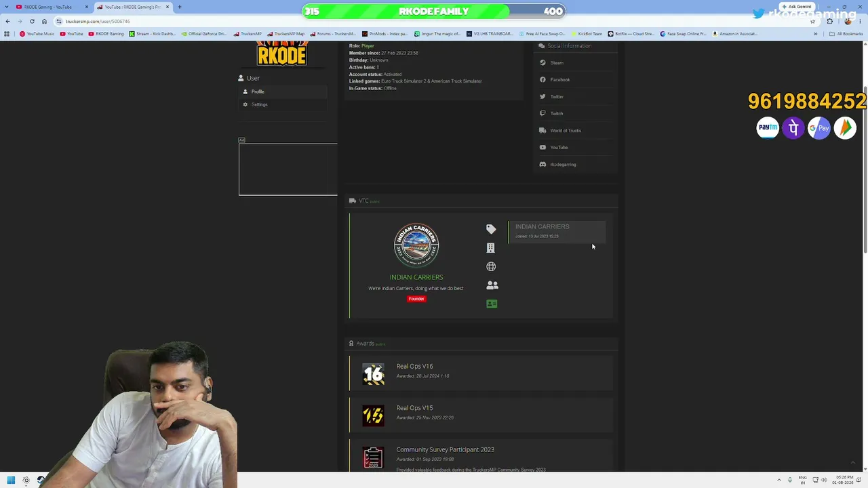The image size is (868, 488).
Task: Show hidden system tray icons
Action: pyautogui.click(x=778, y=481)
